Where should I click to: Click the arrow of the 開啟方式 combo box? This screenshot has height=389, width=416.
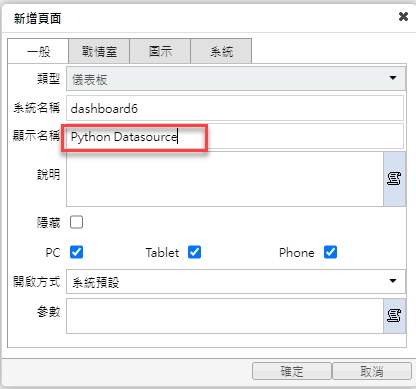point(393,281)
